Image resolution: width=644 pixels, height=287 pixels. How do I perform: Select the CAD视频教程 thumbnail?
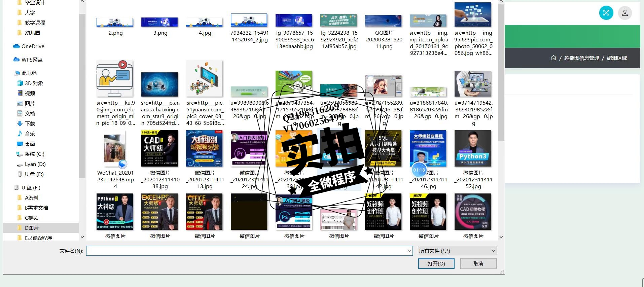[x=473, y=212]
